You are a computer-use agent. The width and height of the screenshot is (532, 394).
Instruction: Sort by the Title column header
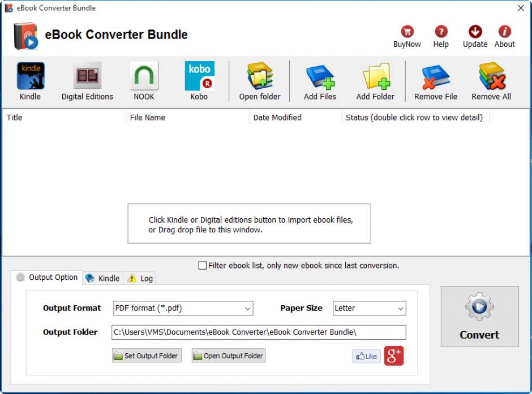tap(64, 118)
